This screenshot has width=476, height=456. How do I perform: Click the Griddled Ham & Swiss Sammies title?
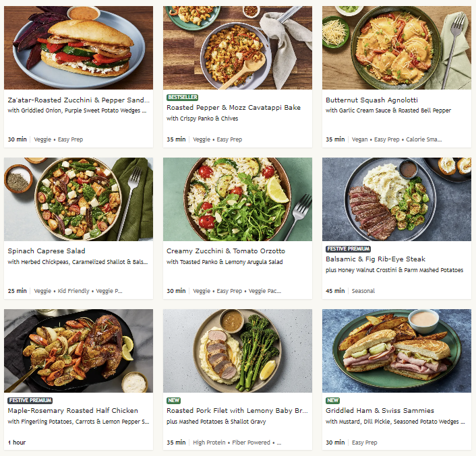click(x=380, y=410)
